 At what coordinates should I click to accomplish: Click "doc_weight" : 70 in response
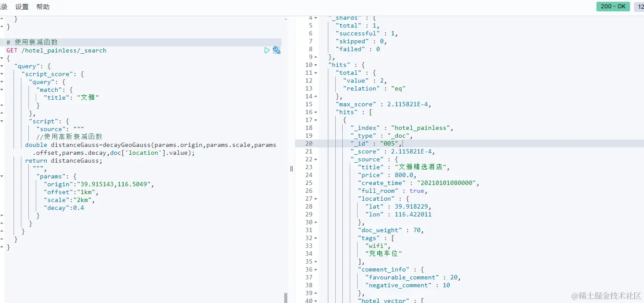391,230
